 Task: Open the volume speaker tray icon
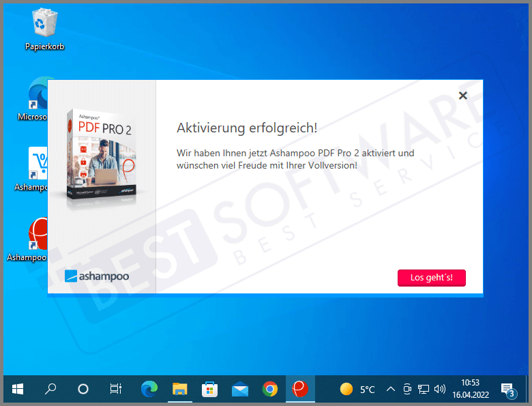click(440, 389)
